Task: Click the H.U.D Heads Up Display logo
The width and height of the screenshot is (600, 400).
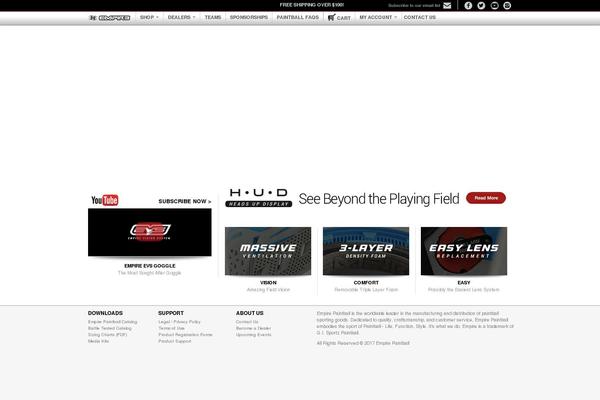Action: (259, 198)
